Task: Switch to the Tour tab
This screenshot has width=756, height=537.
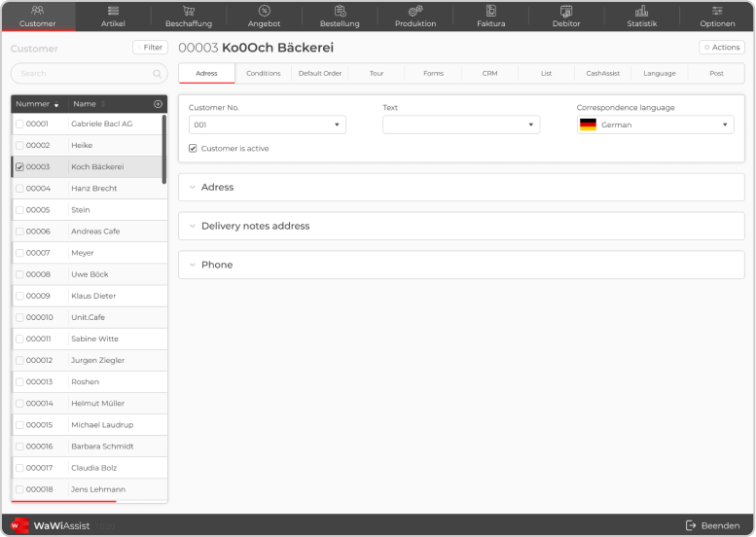Action: (377, 73)
